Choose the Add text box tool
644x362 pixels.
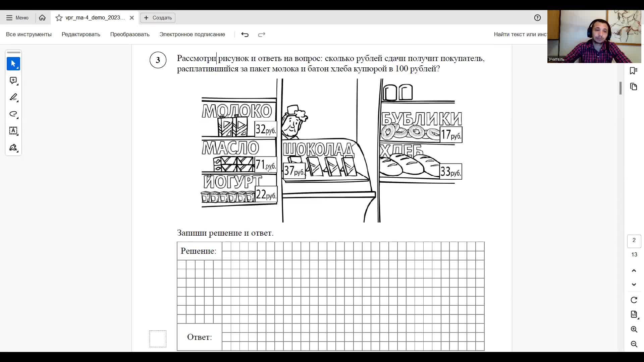pos(13,131)
